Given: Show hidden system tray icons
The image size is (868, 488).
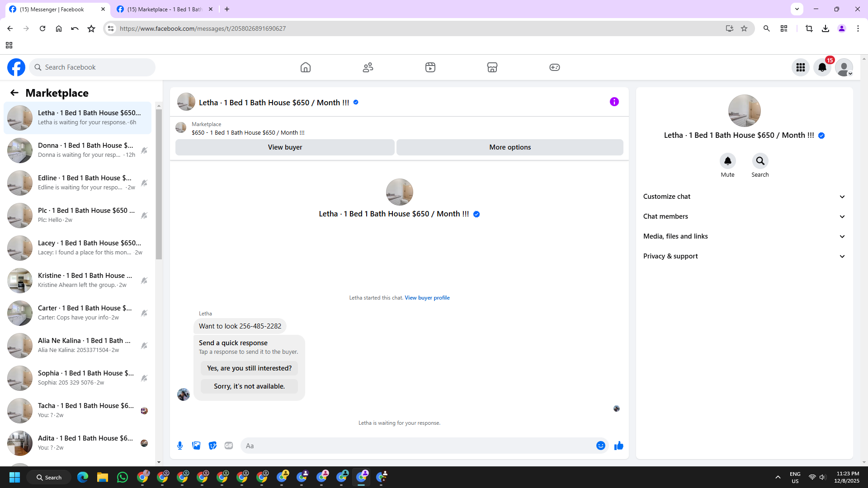Looking at the screenshot, I should pyautogui.click(x=778, y=477).
